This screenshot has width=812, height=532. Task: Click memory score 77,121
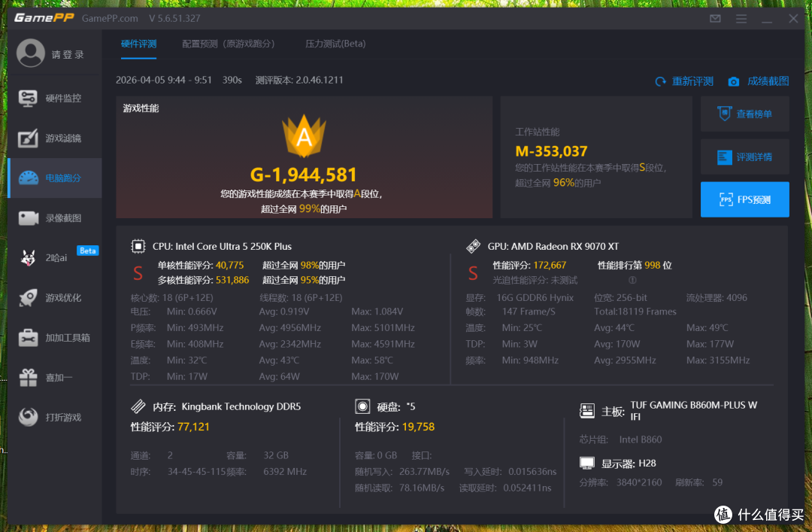pyautogui.click(x=193, y=427)
